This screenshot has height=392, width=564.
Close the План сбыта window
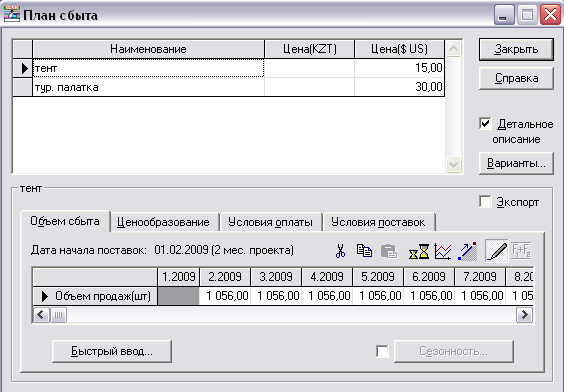coord(550,15)
